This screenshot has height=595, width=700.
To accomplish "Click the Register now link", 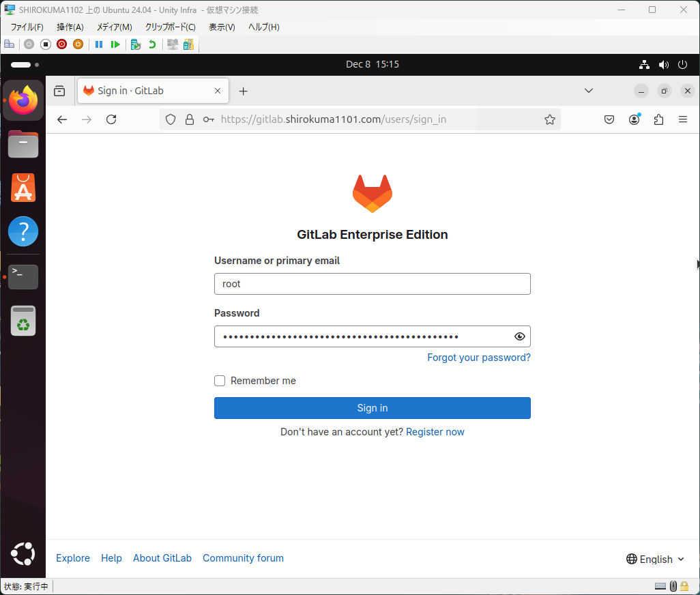I will [435, 432].
